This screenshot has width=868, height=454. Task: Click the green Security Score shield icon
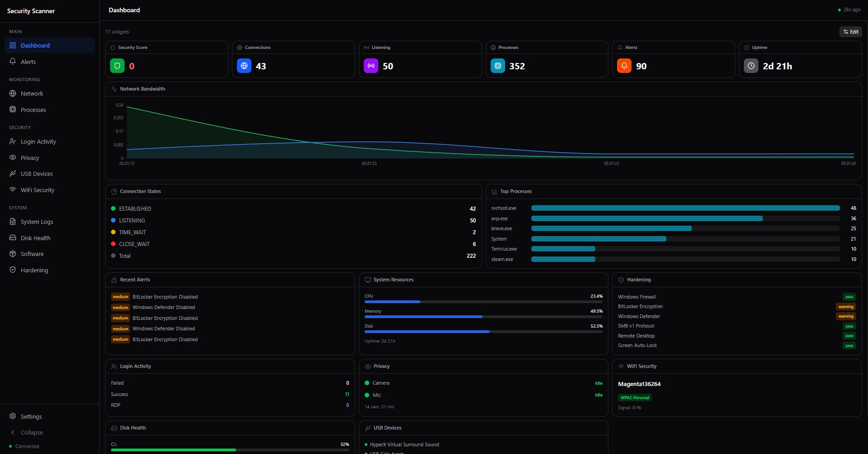coord(117,66)
